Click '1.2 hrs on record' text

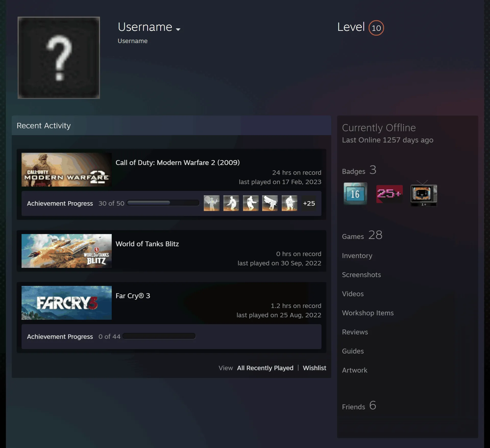point(296,306)
